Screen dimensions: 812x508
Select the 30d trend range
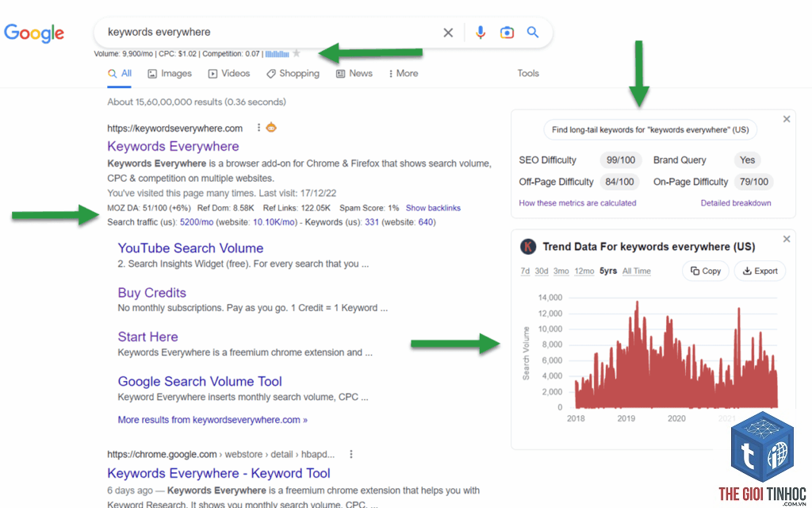pos(542,271)
